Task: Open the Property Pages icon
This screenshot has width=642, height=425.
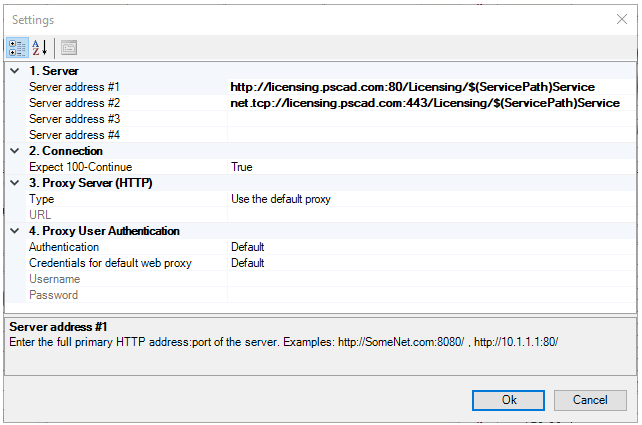Action: [68, 47]
